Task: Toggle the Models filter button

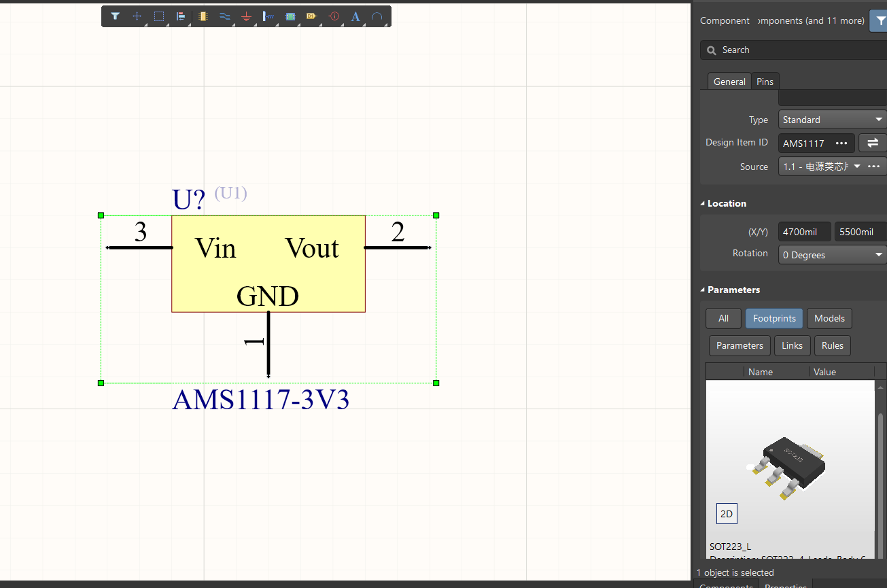Action: [x=829, y=318]
